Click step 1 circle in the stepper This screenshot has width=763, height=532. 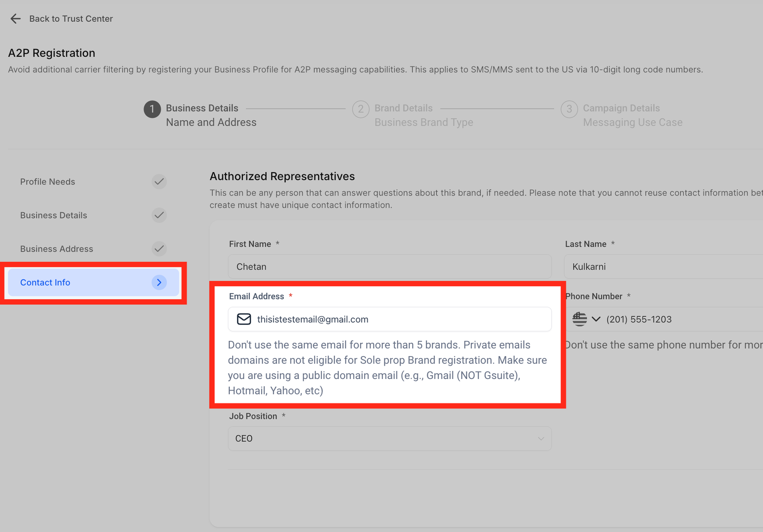click(x=152, y=109)
